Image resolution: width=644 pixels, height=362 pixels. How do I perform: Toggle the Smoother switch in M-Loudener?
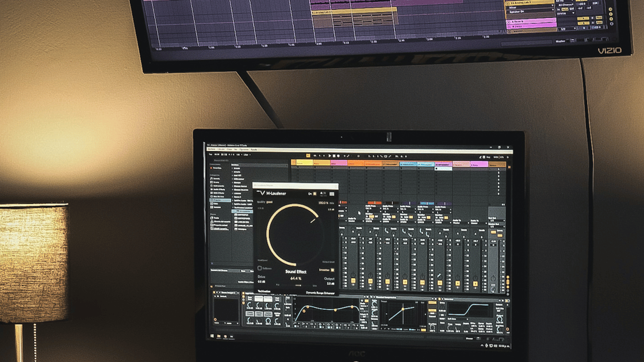tap(332, 270)
